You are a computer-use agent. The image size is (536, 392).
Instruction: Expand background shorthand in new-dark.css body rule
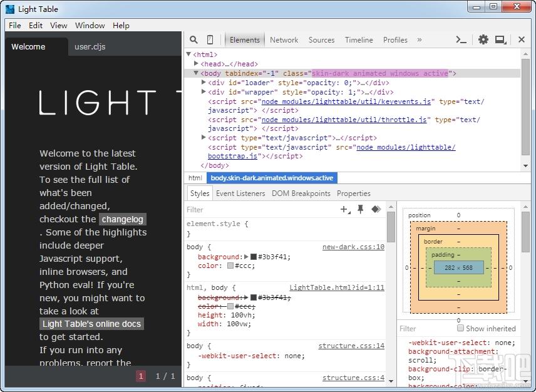[x=246, y=256]
